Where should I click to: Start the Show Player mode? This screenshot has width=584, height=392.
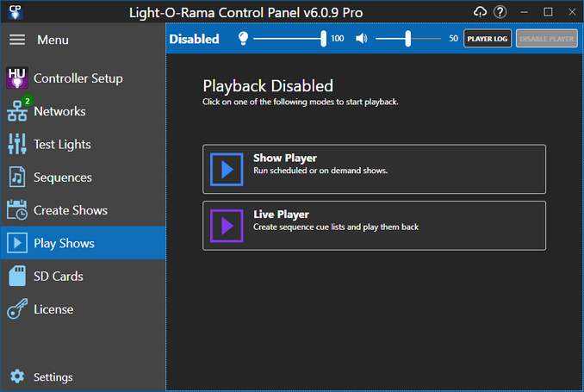pyautogui.click(x=374, y=169)
